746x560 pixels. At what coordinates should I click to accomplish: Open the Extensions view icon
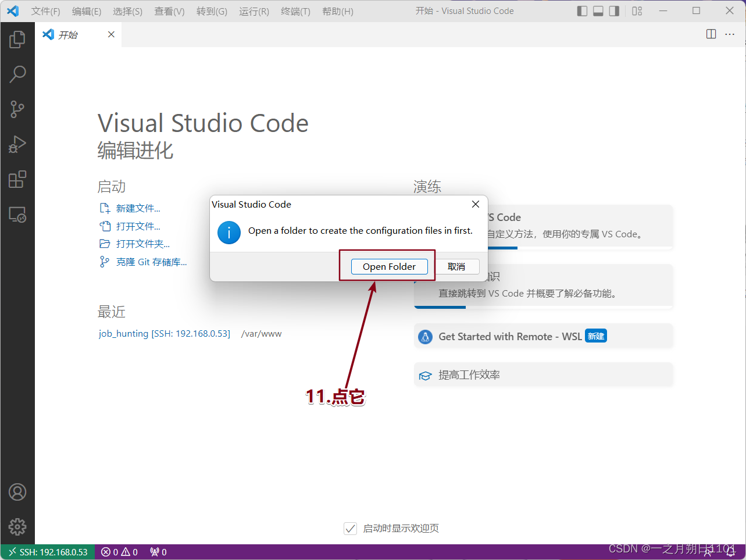click(17, 179)
